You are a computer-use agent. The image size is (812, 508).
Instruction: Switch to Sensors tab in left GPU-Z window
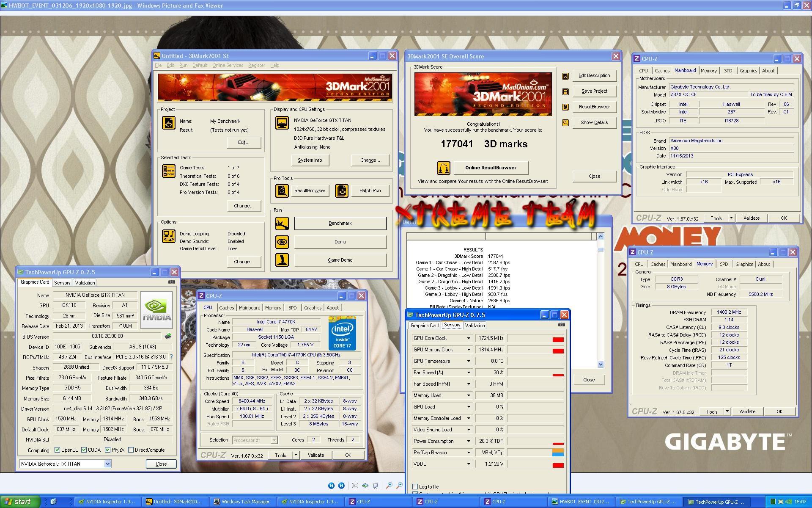[x=62, y=283]
